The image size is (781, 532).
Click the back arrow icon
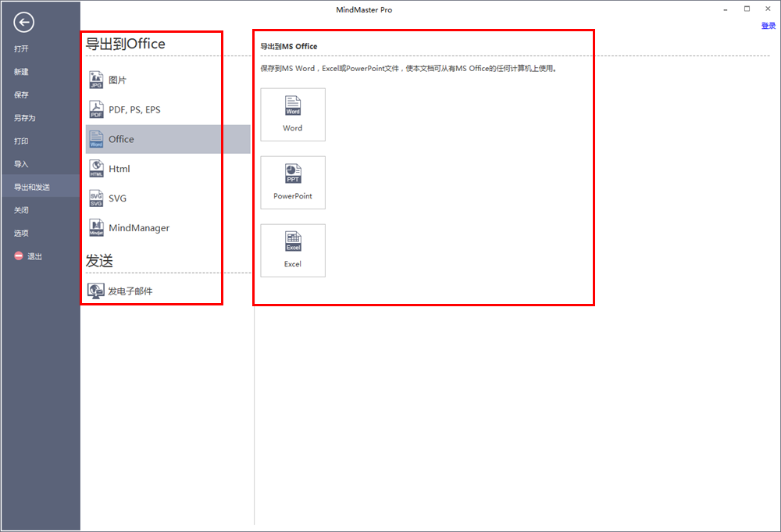[23, 23]
